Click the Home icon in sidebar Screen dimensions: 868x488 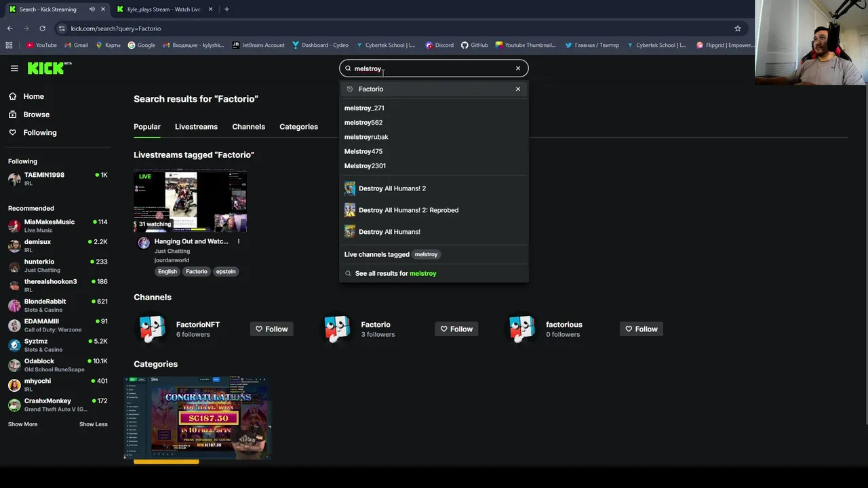pyautogui.click(x=13, y=96)
